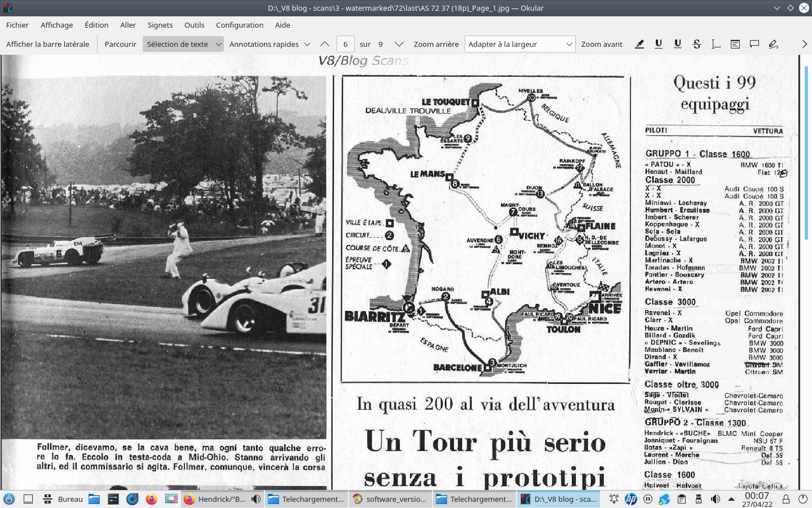Open the removable devices tray icon
Screen dimensions: 812x508
click(698, 499)
